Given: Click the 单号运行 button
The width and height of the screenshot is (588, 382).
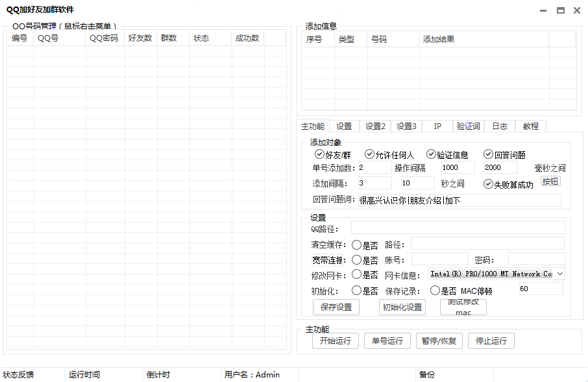Looking at the screenshot, I should coord(387,340).
